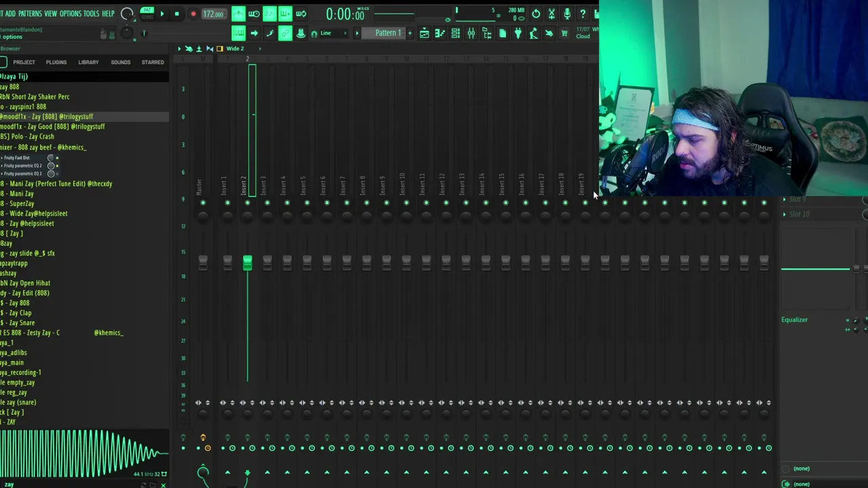Toggle typing keyboard to piano icon
This screenshot has width=868, height=488.
pos(239,33)
